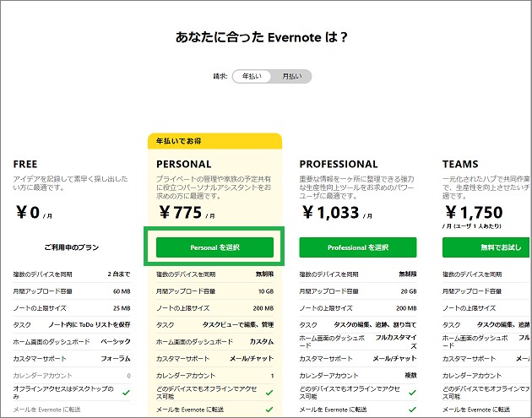Click the PERSONAL メールを Evernote に転送 checkmark
This screenshot has height=418, width=532.
point(269,410)
